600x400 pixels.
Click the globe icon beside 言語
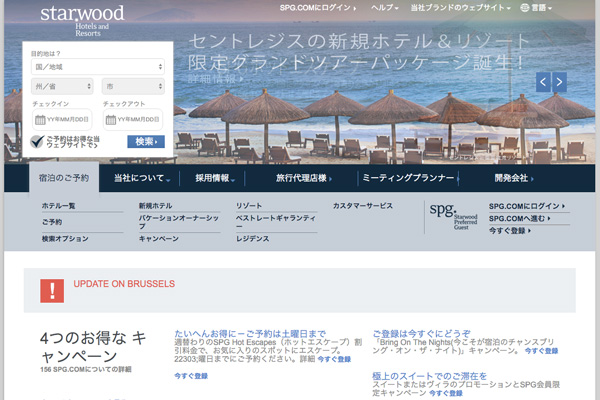[x=525, y=8]
